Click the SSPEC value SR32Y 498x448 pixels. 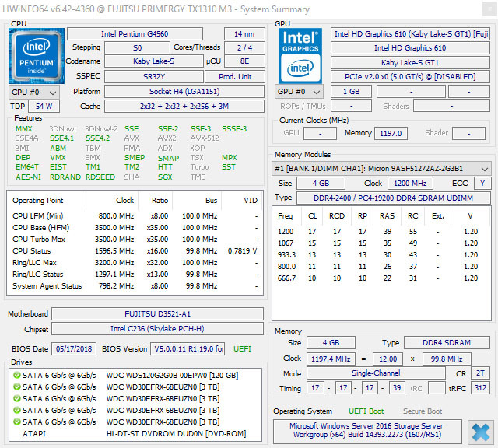point(154,77)
